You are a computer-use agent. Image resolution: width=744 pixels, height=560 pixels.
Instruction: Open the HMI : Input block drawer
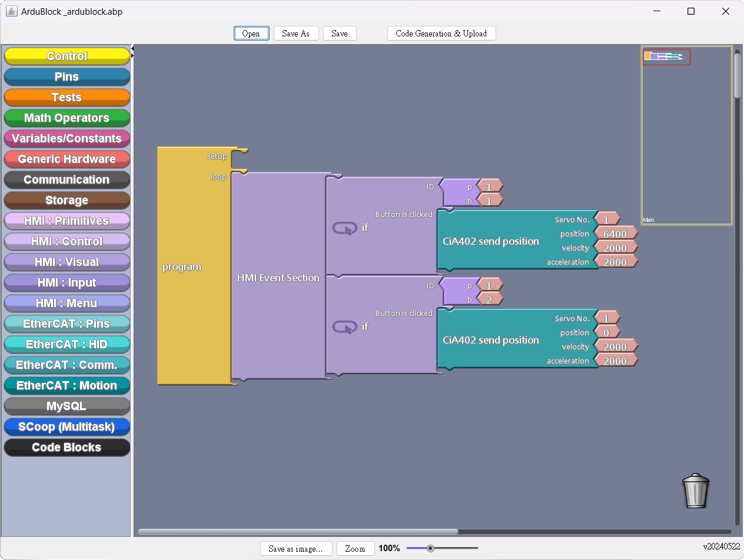tap(67, 282)
